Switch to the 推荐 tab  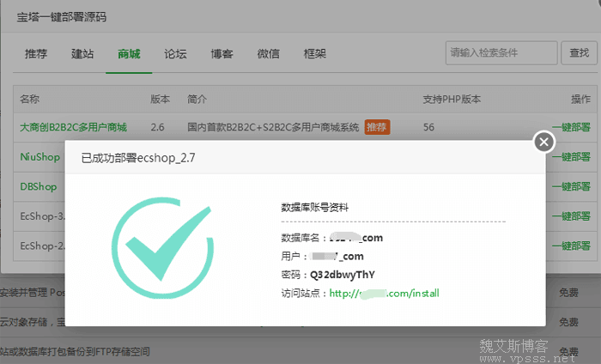(x=36, y=54)
